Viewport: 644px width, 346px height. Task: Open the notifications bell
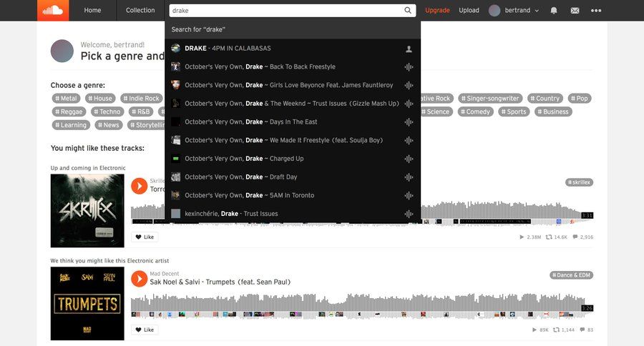pos(554,11)
